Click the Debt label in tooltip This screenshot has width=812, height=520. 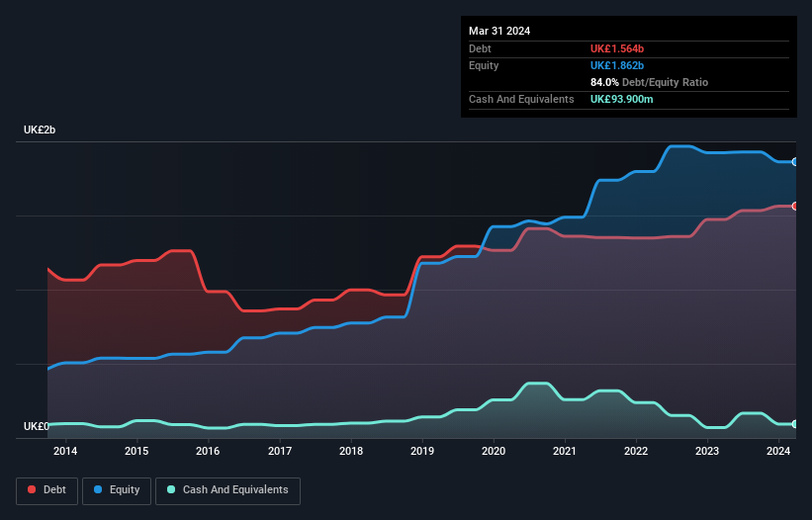click(x=480, y=48)
